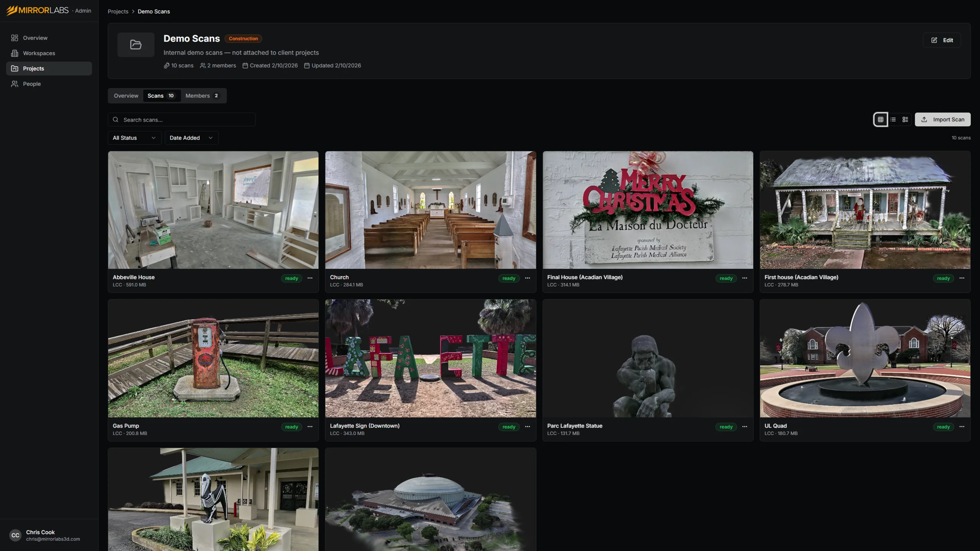Expand the All Status filter dropdown
Screen dimensions: 980x551
coord(134,138)
